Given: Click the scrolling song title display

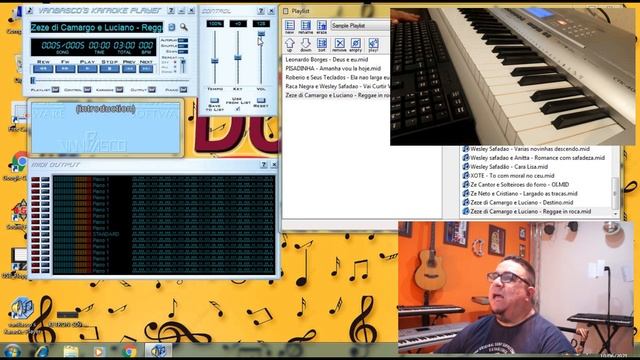Looking at the screenshot, I should 97,27.
